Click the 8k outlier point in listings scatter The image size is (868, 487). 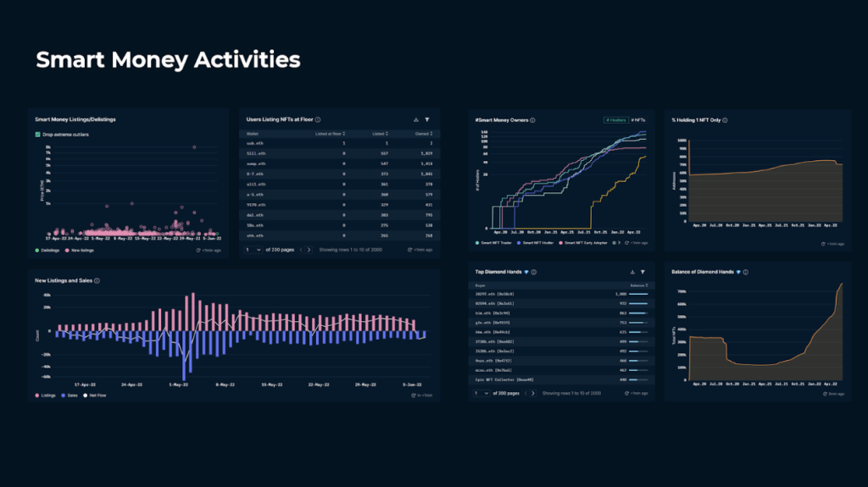pyautogui.click(x=194, y=147)
